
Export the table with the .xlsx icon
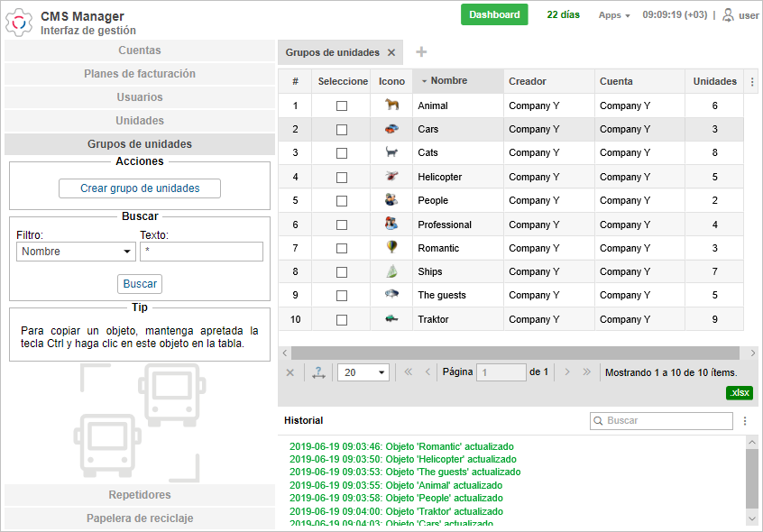(740, 392)
